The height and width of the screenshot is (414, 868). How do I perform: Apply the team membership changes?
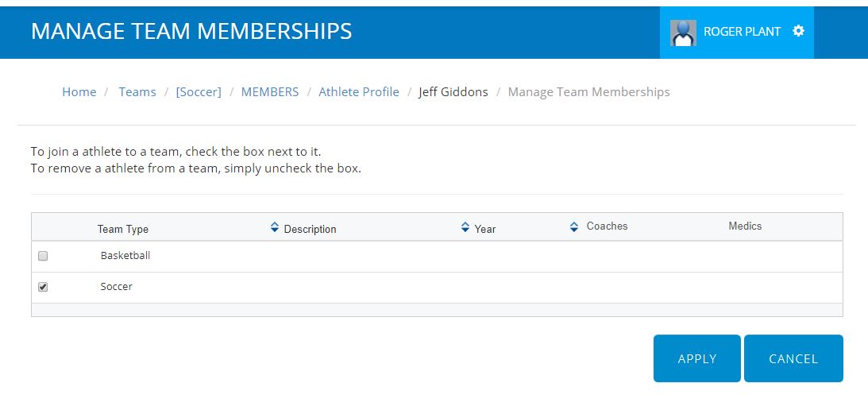tap(697, 358)
